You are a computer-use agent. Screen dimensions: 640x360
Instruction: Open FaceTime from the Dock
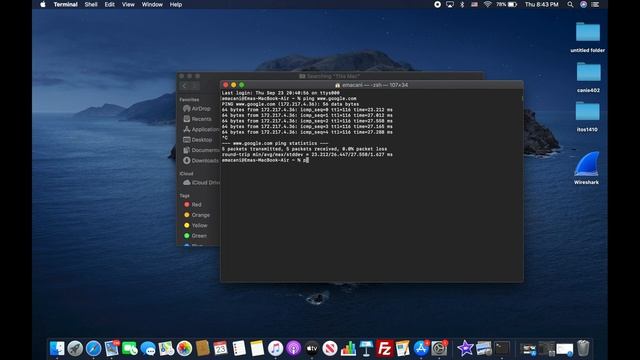tap(130, 348)
